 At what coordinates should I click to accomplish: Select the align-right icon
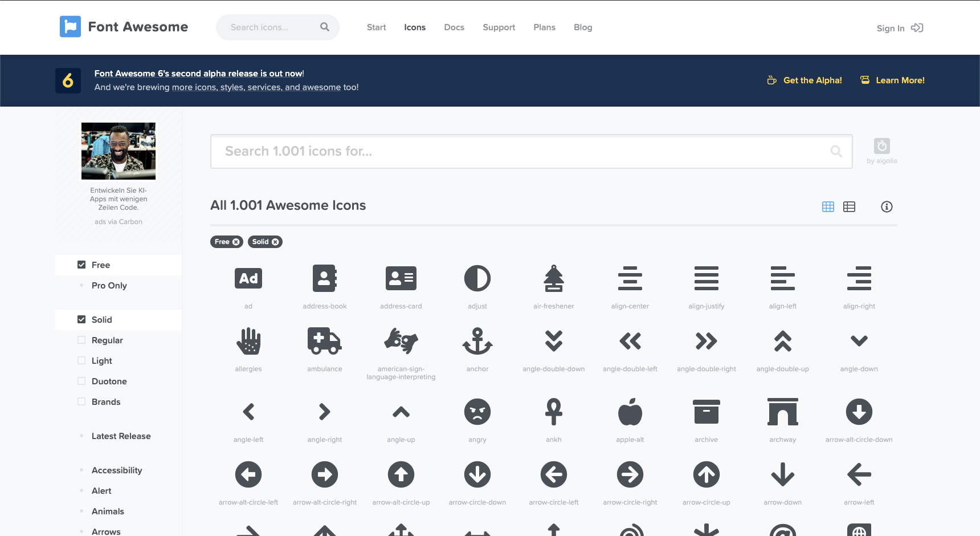pos(859,278)
